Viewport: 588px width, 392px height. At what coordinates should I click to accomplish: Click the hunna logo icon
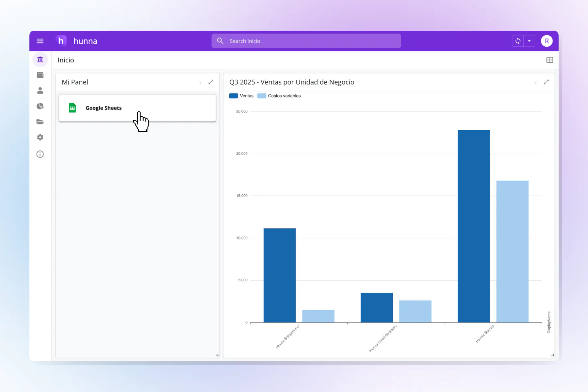(x=61, y=41)
